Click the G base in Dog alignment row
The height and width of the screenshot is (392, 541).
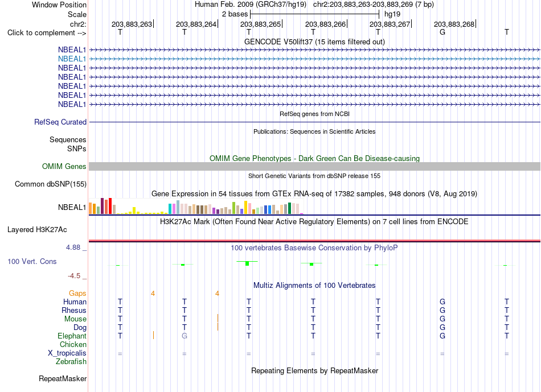click(442, 327)
